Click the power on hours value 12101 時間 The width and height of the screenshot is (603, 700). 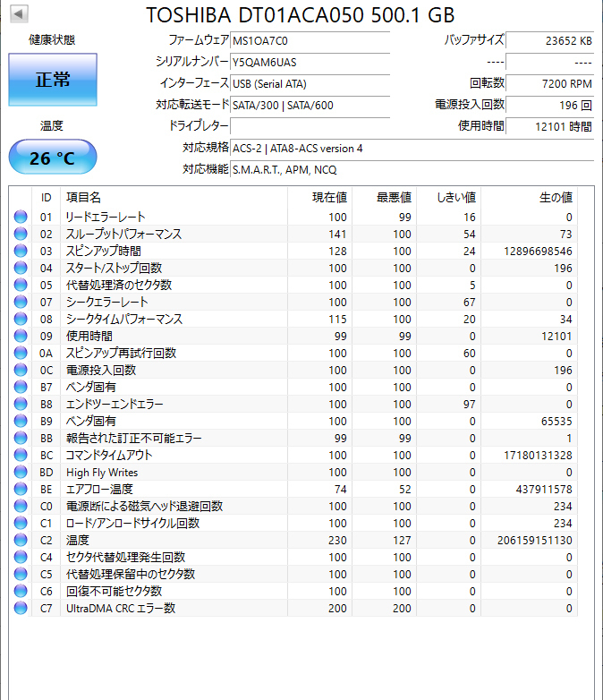coord(550,126)
